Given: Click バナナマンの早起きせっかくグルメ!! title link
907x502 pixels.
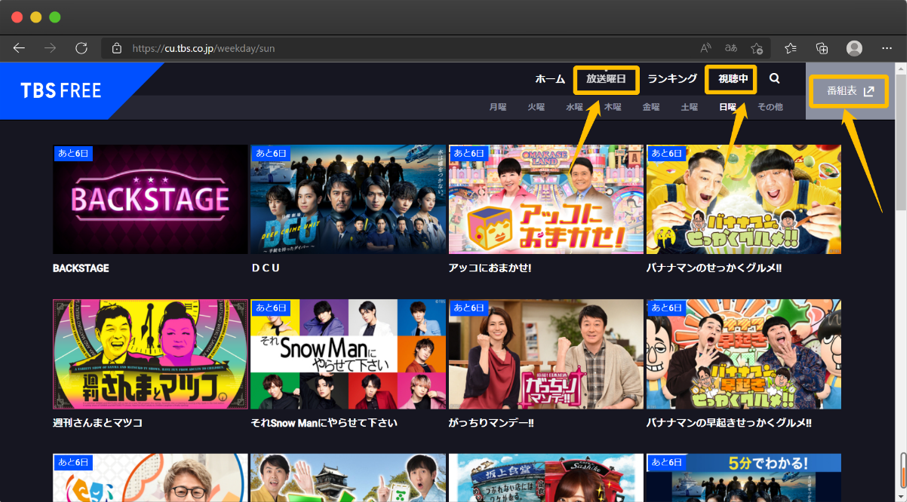Looking at the screenshot, I should pyautogui.click(x=729, y=423).
